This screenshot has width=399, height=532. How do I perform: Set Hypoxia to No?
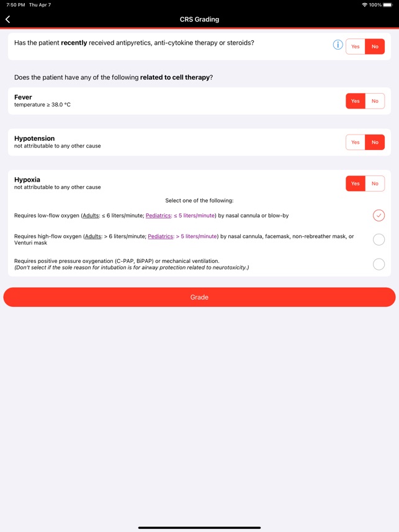375,184
